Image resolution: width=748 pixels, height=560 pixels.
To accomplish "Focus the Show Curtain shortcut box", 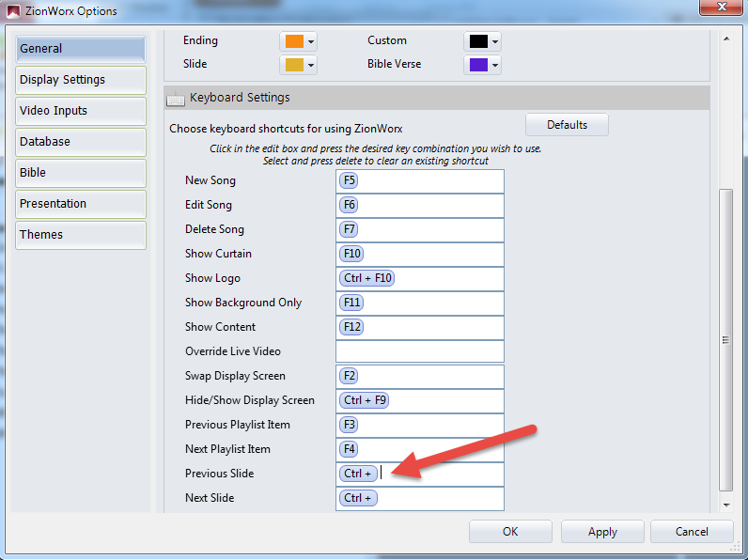I will [420, 255].
